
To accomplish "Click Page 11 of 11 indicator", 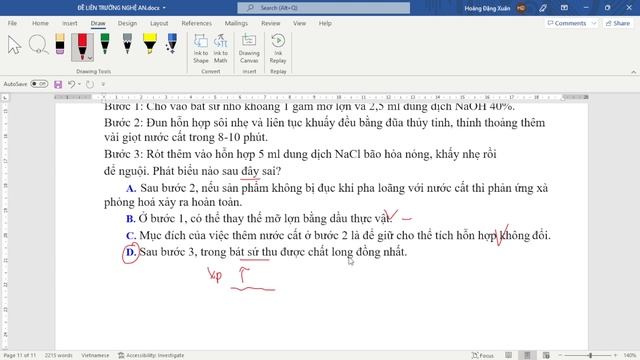I will 20,355.
